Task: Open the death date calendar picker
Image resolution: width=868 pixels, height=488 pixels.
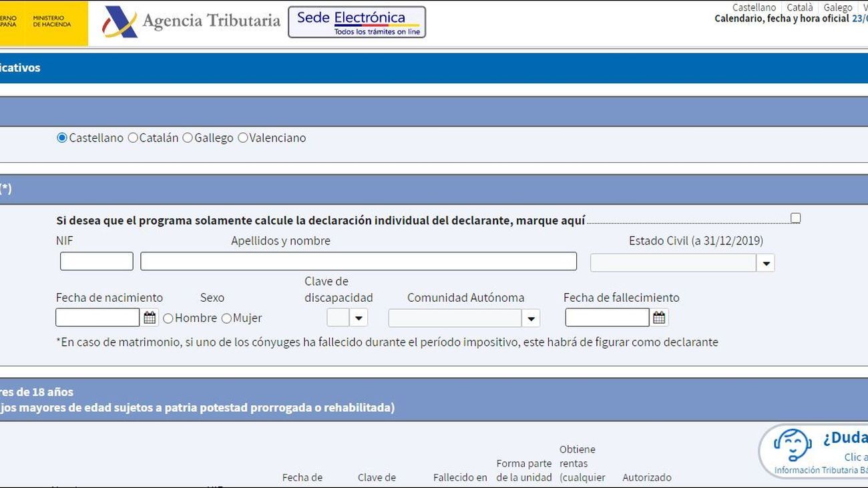Action: coord(659,318)
